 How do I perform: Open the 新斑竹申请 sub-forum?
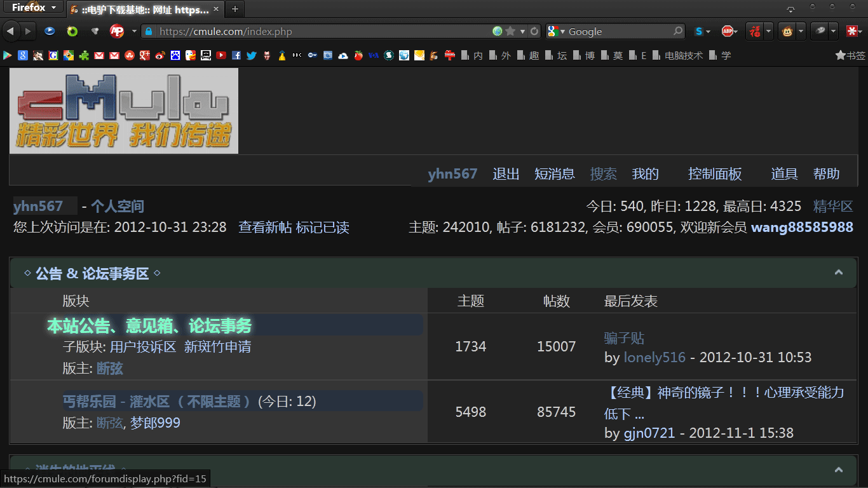click(x=217, y=347)
